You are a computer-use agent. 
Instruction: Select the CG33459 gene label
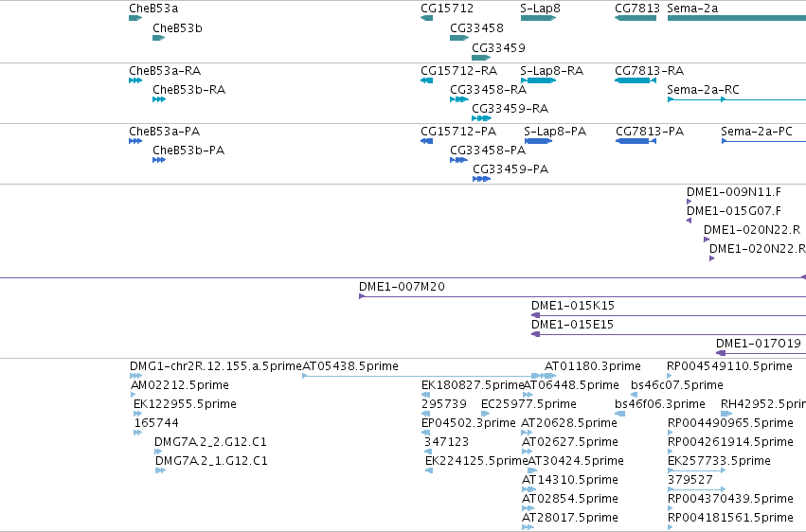[x=498, y=48]
